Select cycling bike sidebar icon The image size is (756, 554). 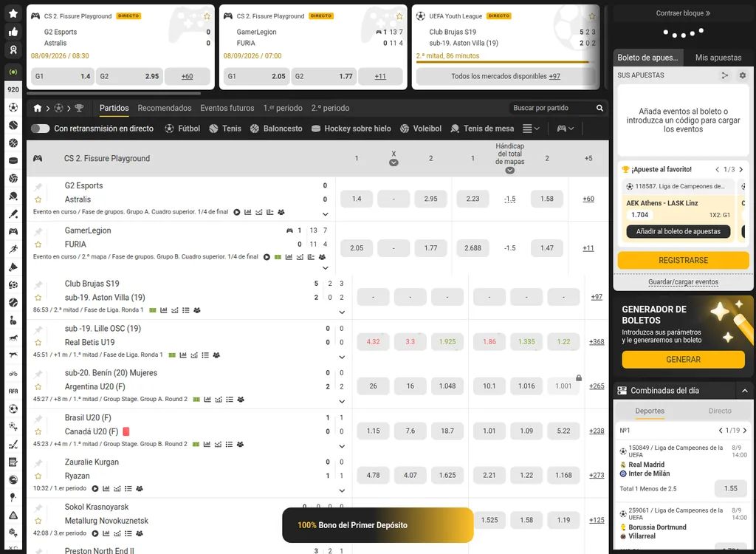tap(13, 374)
